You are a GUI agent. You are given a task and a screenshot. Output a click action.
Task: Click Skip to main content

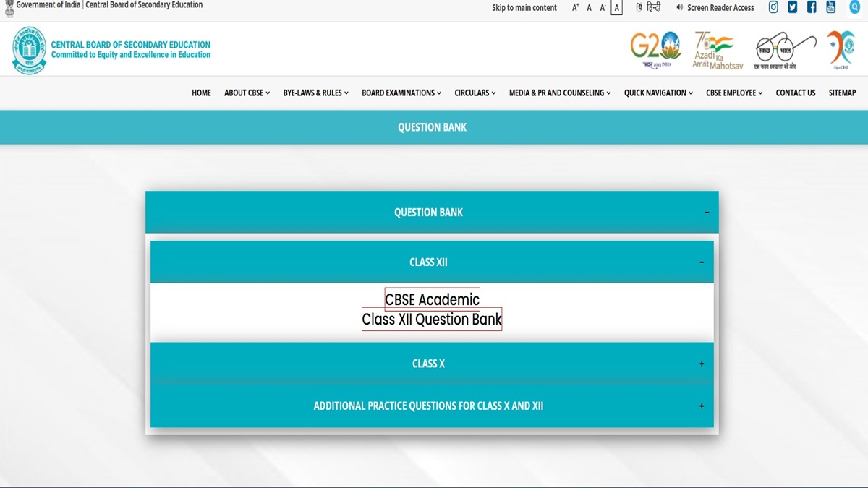coord(524,8)
